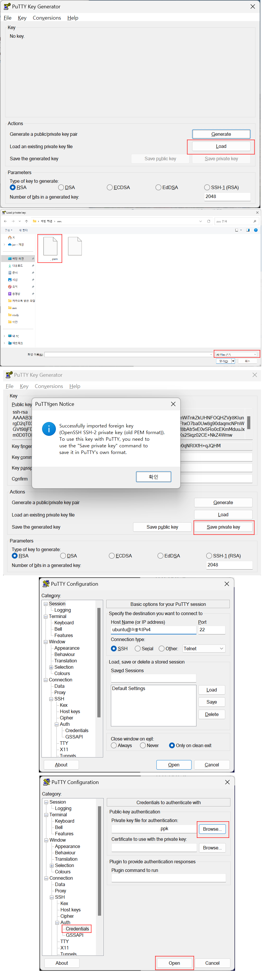This screenshot has width=265, height=980.
Task: Open the 문서 documents item in the sidebar
Action: (13, 273)
